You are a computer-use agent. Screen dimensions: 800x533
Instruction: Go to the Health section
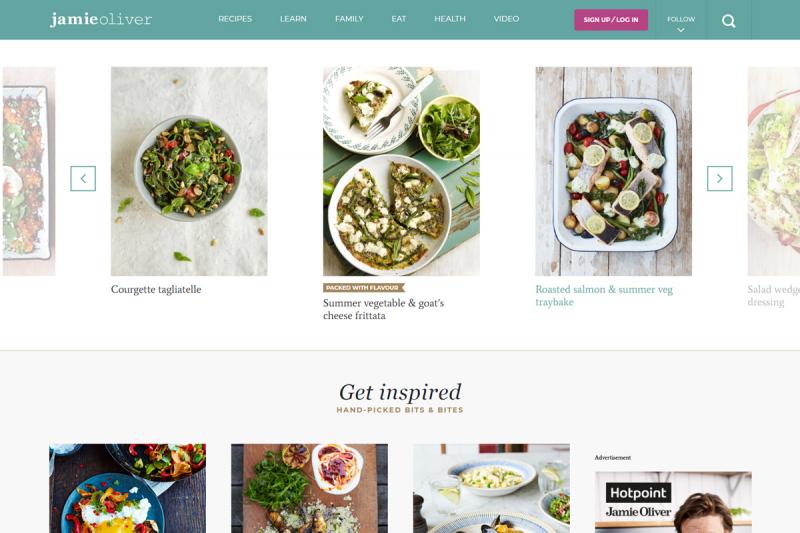tap(450, 19)
